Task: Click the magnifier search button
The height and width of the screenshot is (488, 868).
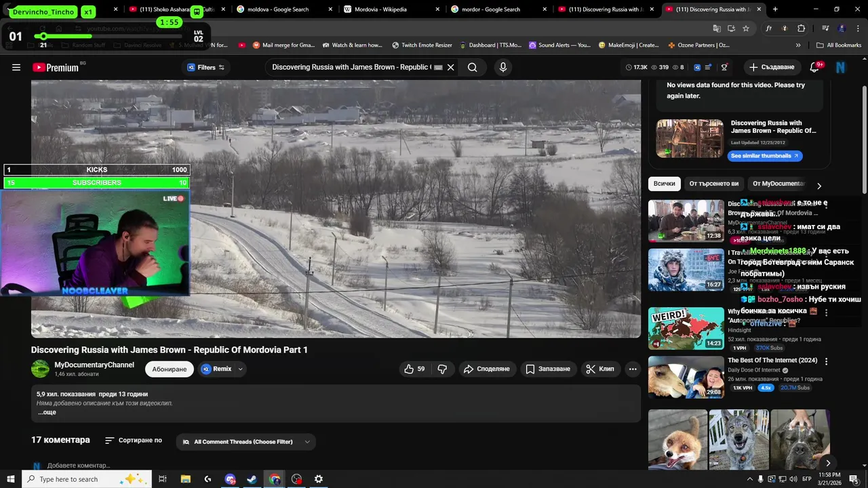Action: [473, 67]
